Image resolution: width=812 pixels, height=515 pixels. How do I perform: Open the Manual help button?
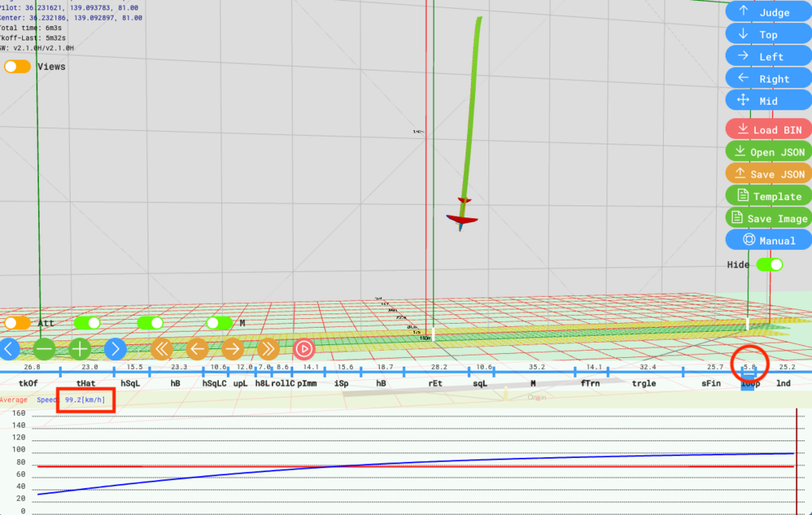click(768, 240)
